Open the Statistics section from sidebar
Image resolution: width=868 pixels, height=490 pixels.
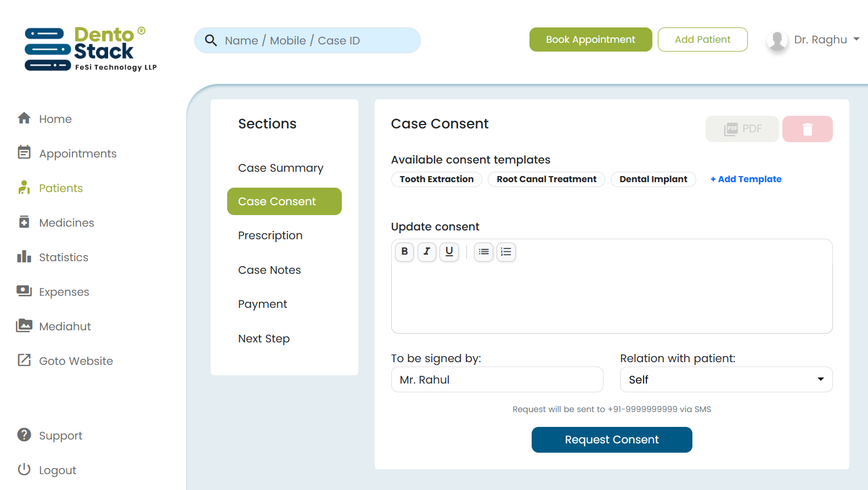[x=64, y=257]
